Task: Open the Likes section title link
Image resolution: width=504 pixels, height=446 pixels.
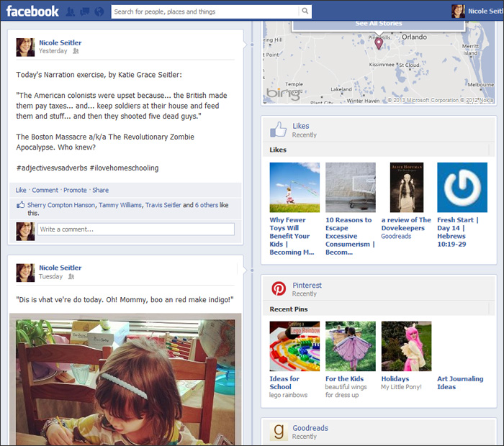Action: pyautogui.click(x=300, y=126)
